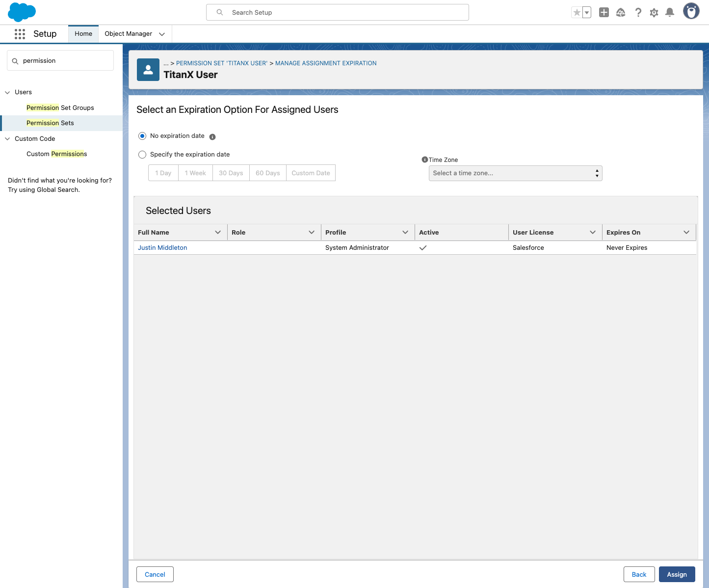This screenshot has height=588, width=709.
Task: Show info tooltip for No expiration date
Action: coord(212,137)
